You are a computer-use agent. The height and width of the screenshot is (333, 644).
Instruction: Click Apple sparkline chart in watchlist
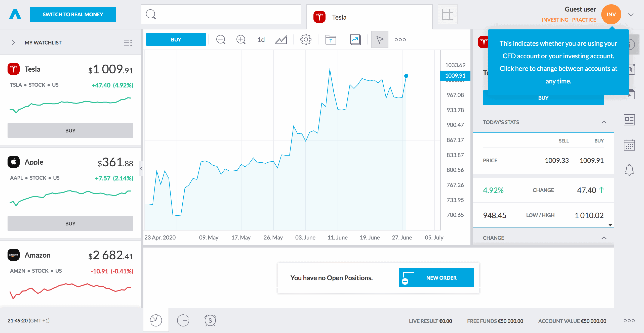tap(70, 198)
